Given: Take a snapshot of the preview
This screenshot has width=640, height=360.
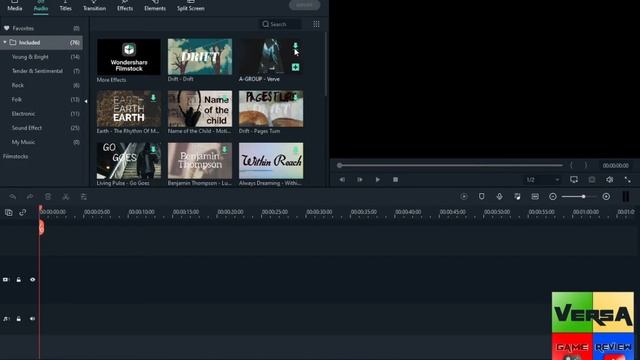Looking at the screenshot, I should point(592,180).
